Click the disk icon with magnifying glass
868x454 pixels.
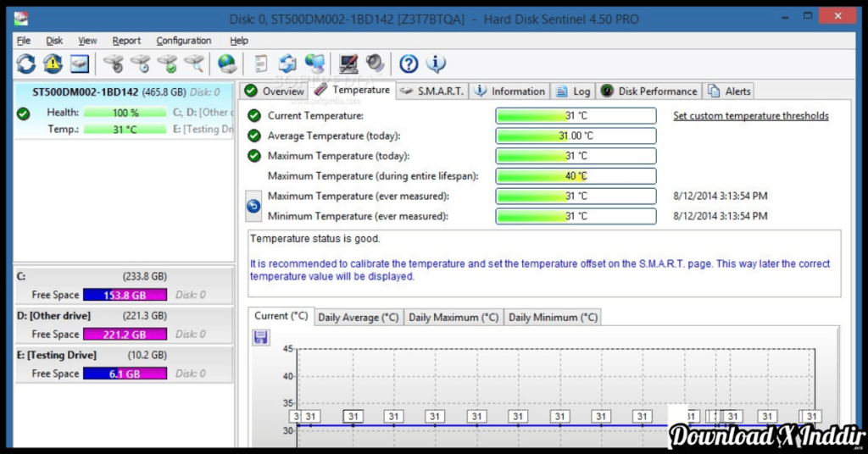point(194,64)
